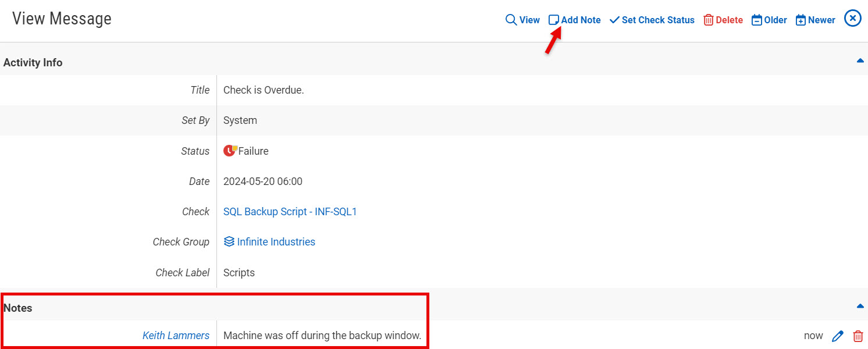This screenshot has height=349, width=868.
Task: Click the Keith Lammers author link
Action: tap(176, 336)
